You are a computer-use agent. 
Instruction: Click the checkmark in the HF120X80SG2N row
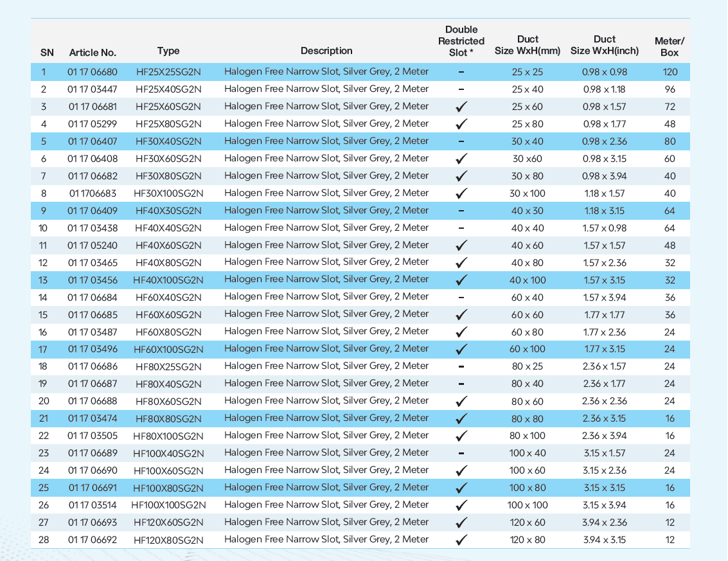click(461, 540)
